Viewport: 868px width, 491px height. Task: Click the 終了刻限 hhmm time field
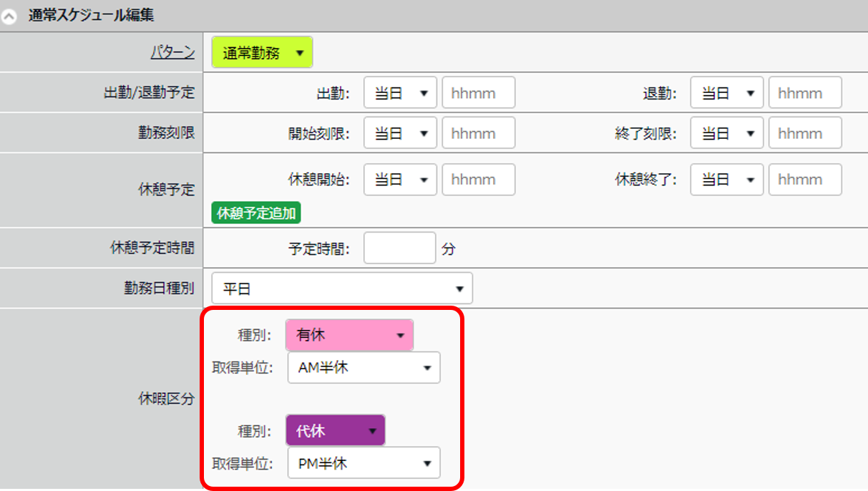805,133
